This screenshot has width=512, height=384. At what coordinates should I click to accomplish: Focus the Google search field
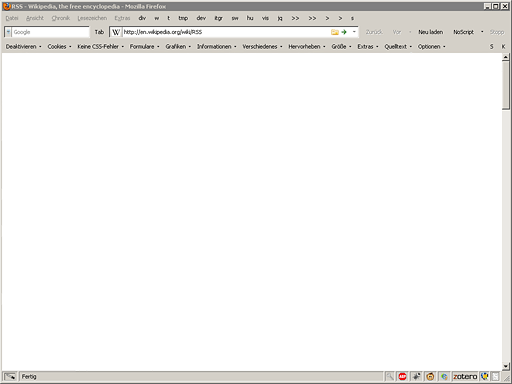point(51,32)
